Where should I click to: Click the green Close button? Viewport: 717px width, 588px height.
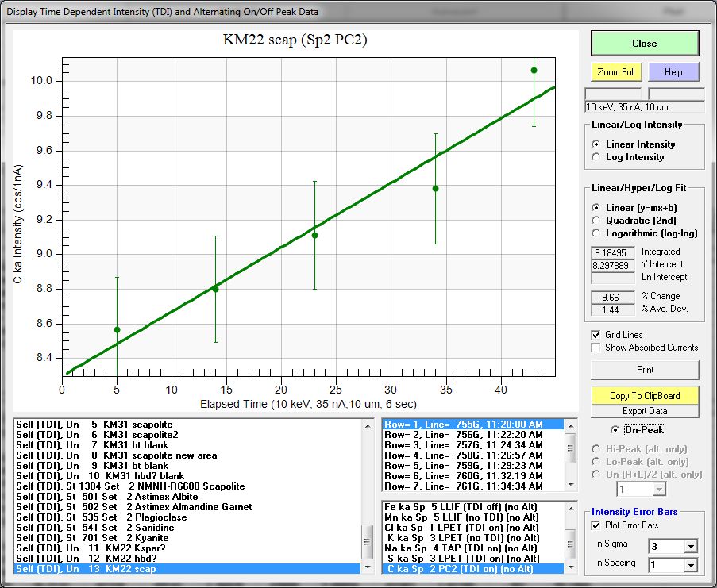pyautogui.click(x=644, y=44)
